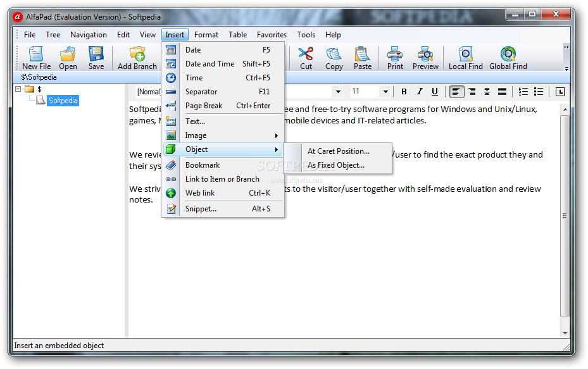Click the New File toolbar icon
588x369 pixels.
[36, 58]
